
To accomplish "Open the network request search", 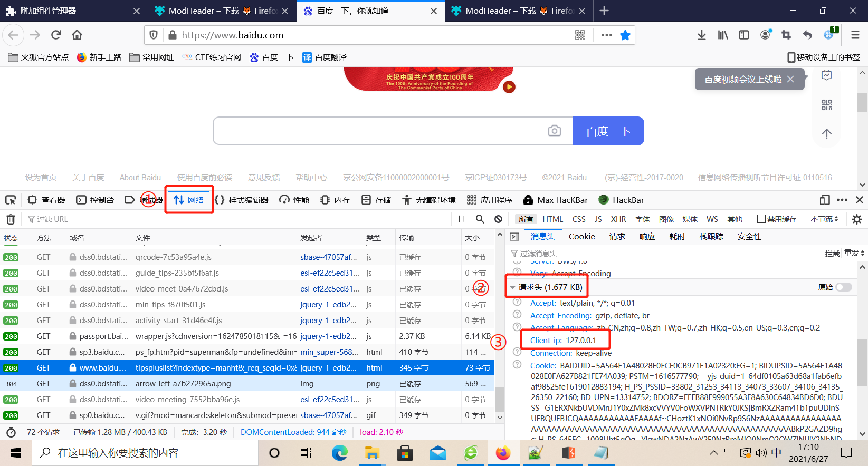I will coord(480,219).
